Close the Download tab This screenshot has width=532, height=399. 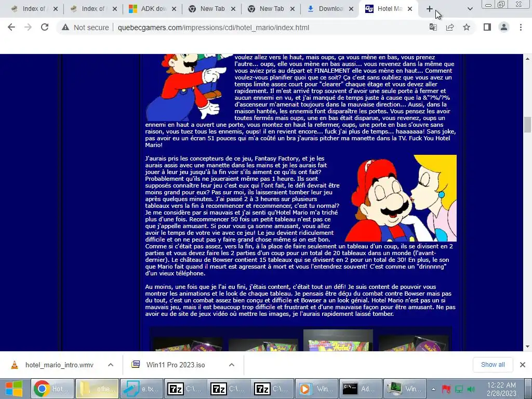[352, 9]
